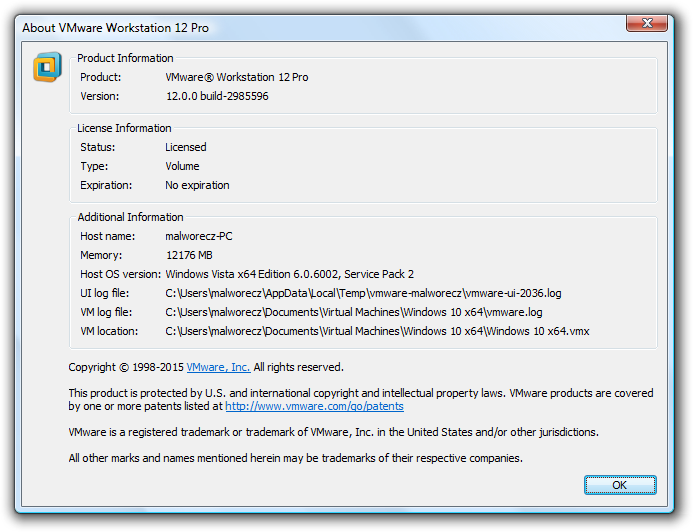Close the About VMware Workstation dialog
The image size is (694, 532).
[647, 23]
